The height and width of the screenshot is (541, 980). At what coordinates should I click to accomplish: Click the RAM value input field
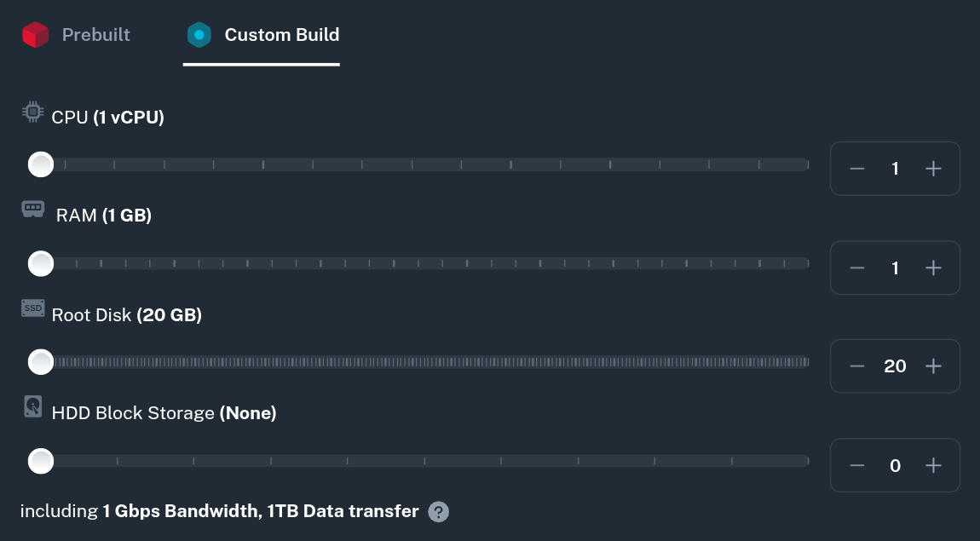(895, 268)
